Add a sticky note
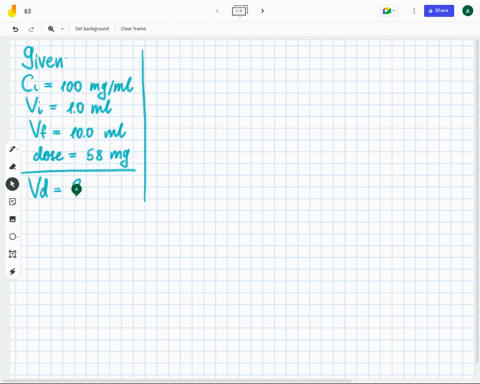Viewport: 480px width, 384px height. coord(12,202)
